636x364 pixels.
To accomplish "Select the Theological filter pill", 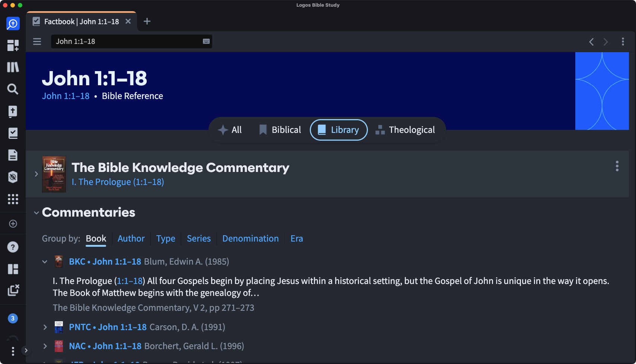I will click(x=405, y=130).
